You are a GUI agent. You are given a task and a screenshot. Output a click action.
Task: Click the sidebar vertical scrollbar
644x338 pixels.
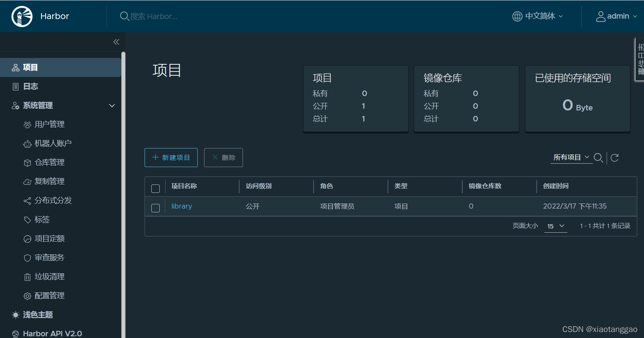coord(123,195)
